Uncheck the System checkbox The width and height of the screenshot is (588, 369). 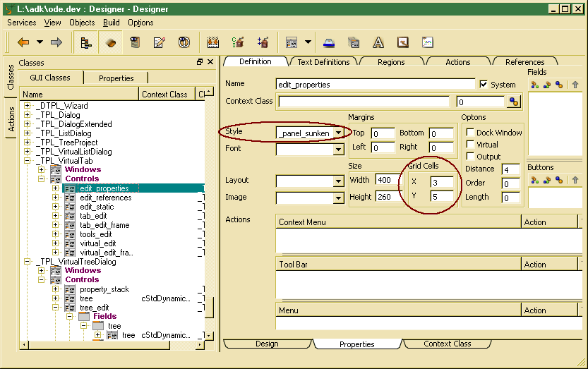(x=484, y=84)
